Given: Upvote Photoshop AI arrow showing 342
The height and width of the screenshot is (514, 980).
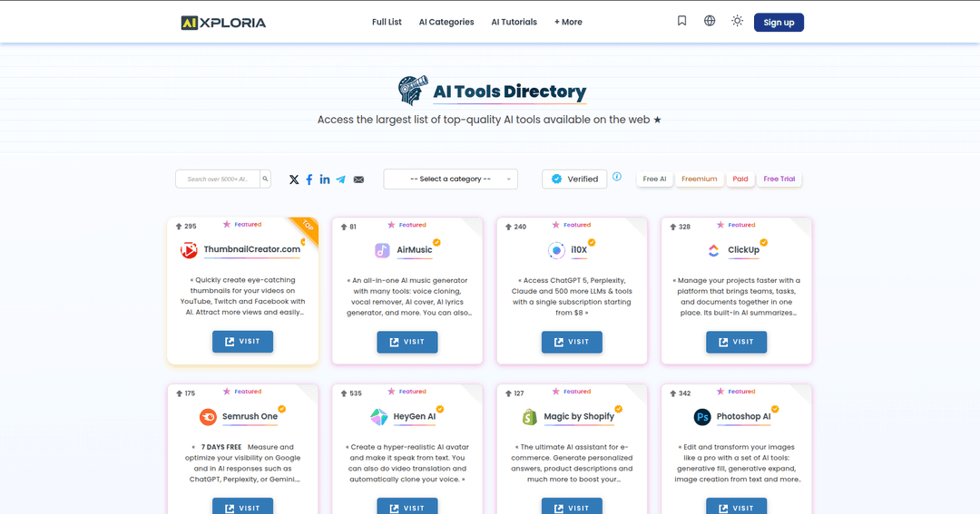Looking at the screenshot, I should pos(673,393).
